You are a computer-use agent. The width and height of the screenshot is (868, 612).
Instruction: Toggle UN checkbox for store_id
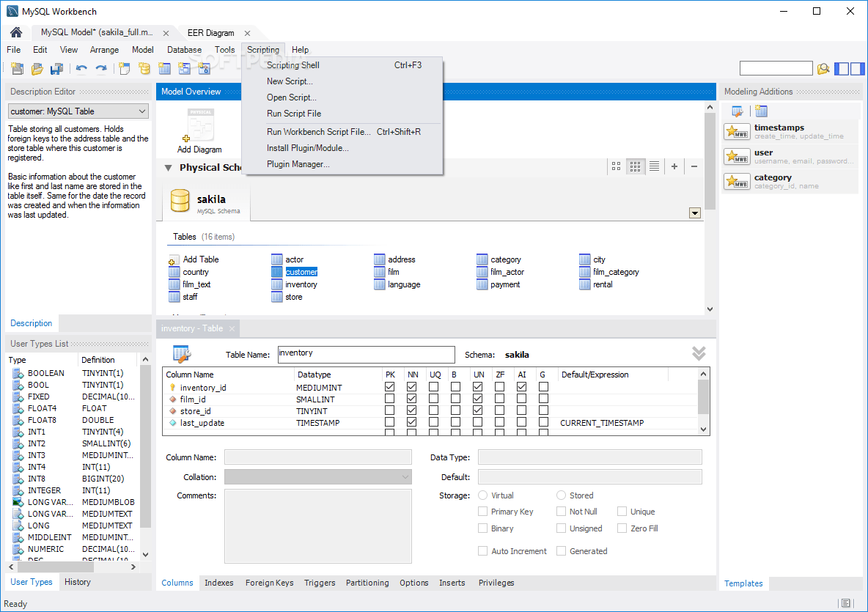[x=478, y=410]
